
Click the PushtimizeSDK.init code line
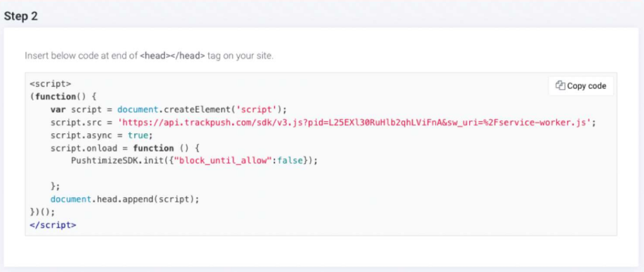point(195,161)
